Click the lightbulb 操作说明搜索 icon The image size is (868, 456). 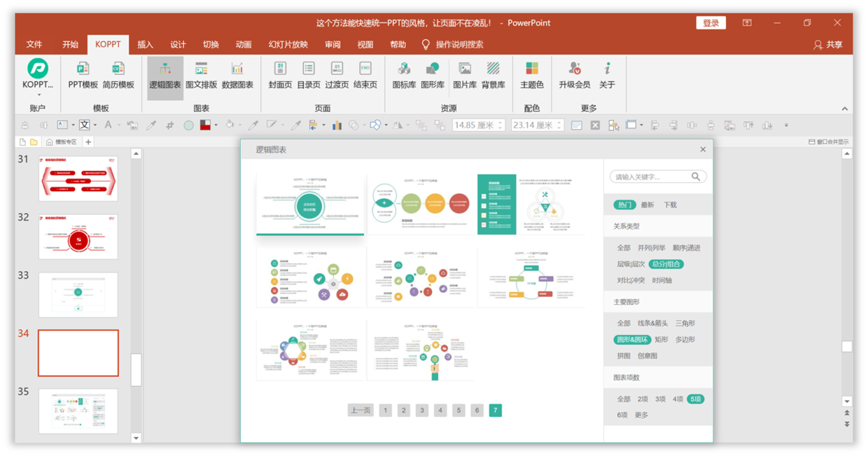point(426,44)
